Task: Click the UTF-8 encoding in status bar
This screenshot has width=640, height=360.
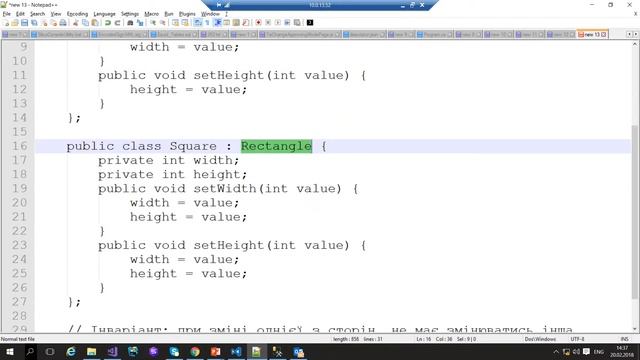Action: point(577,339)
